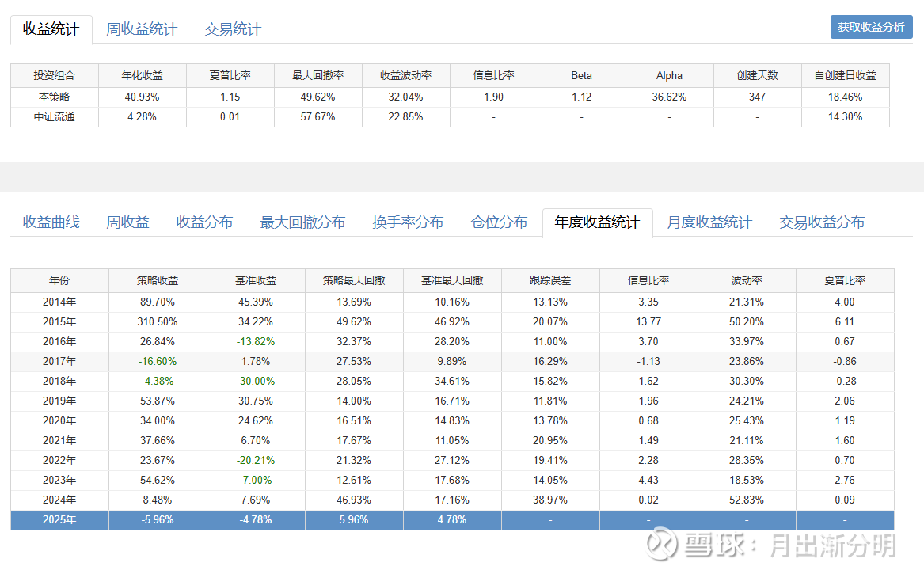The height and width of the screenshot is (574, 924).
Task: Select the 2024年 row
Action: point(452,500)
